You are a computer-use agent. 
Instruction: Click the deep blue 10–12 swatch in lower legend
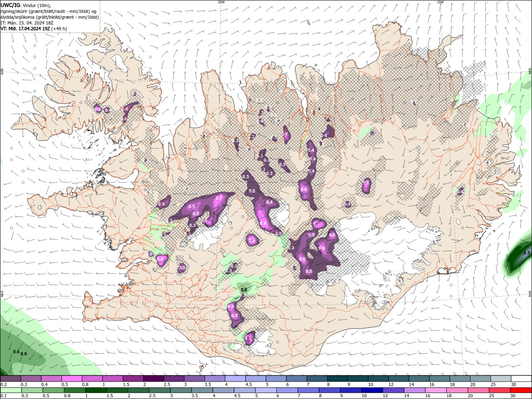pyautogui.click(x=373, y=390)
